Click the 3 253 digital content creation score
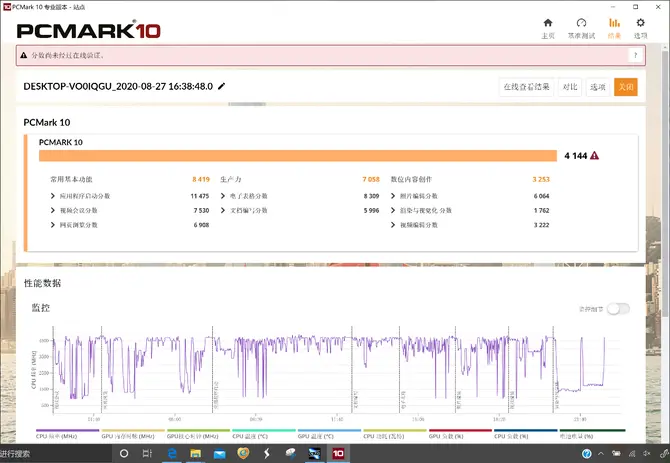The image size is (670, 463). pos(541,179)
